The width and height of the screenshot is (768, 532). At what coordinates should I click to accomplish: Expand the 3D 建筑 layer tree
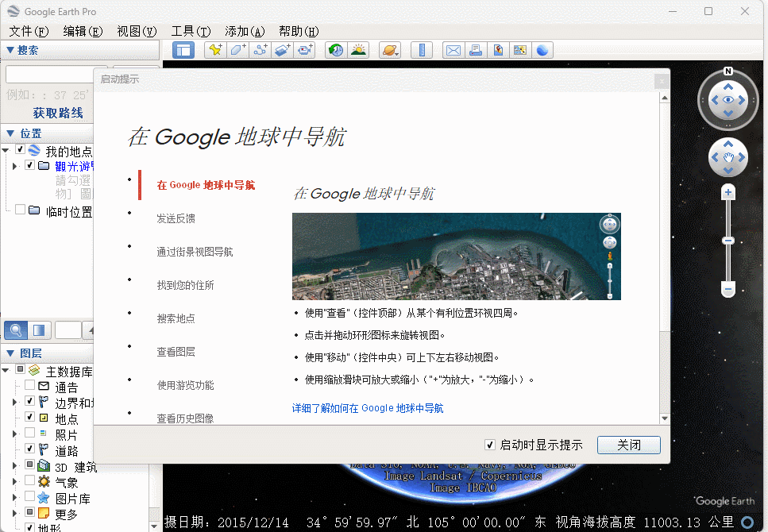pos(14,466)
